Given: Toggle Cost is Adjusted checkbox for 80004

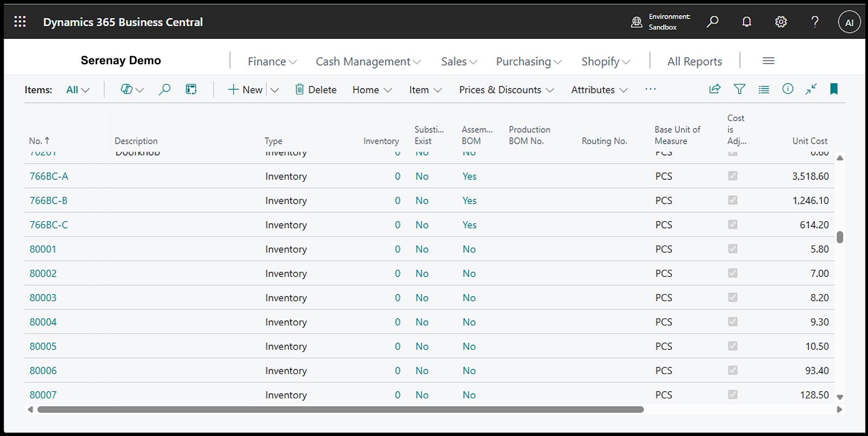Looking at the screenshot, I should pos(733,322).
